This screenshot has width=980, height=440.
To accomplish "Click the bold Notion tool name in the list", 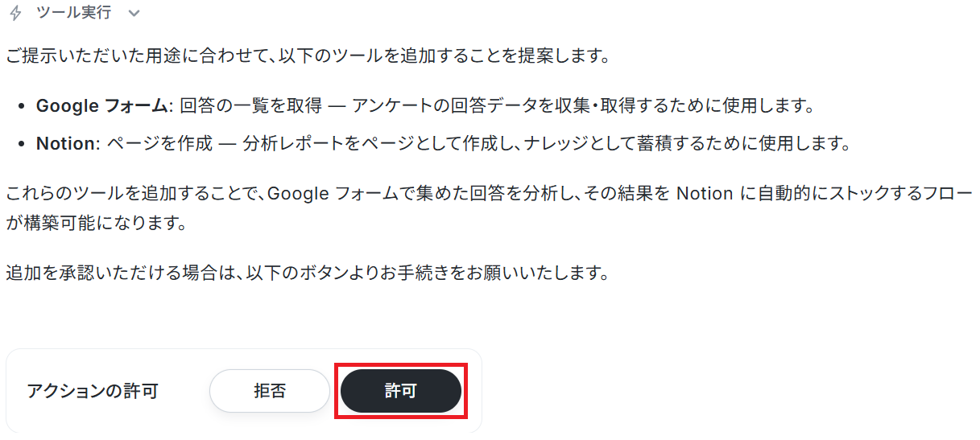I will click(x=65, y=144).
